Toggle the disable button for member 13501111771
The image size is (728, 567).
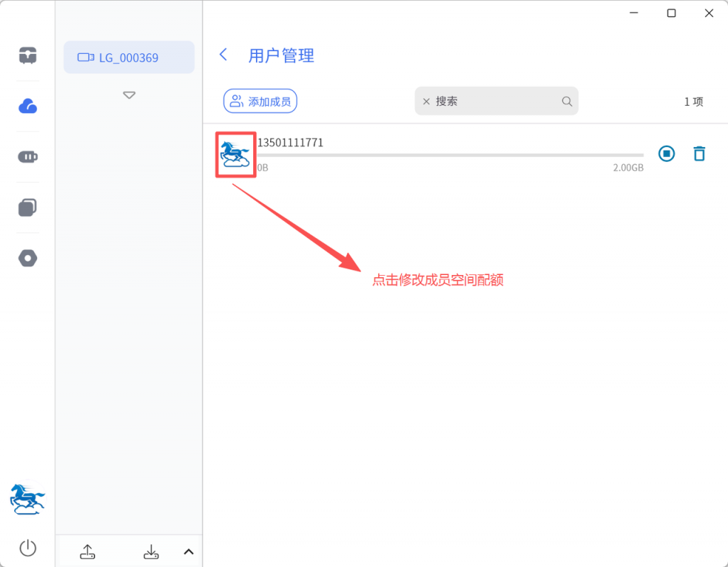(x=666, y=153)
